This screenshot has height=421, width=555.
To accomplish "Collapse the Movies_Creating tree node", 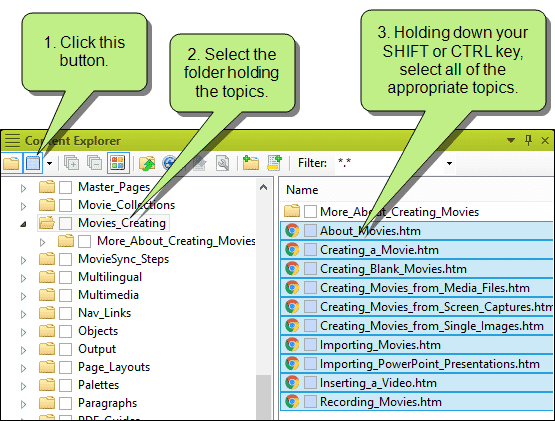I will [23, 224].
